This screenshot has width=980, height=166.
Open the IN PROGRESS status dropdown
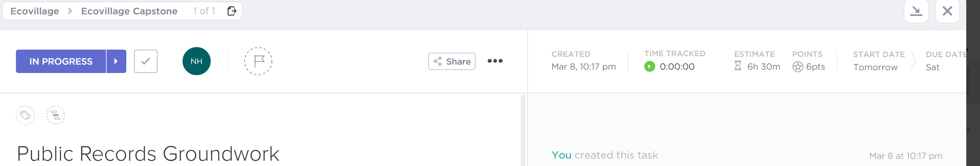61,61
